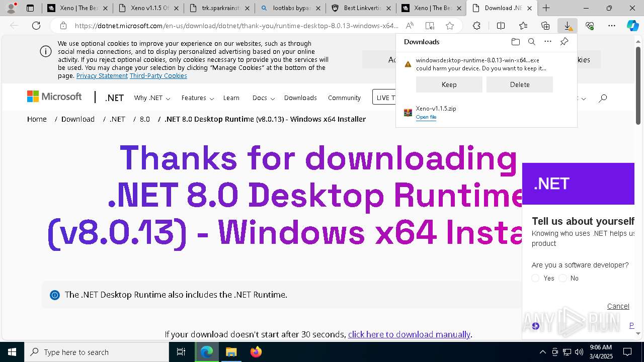This screenshot has width=644, height=362.
Task: Switch to Xeno v1.1.5 tab
Action: click(148, 8)
